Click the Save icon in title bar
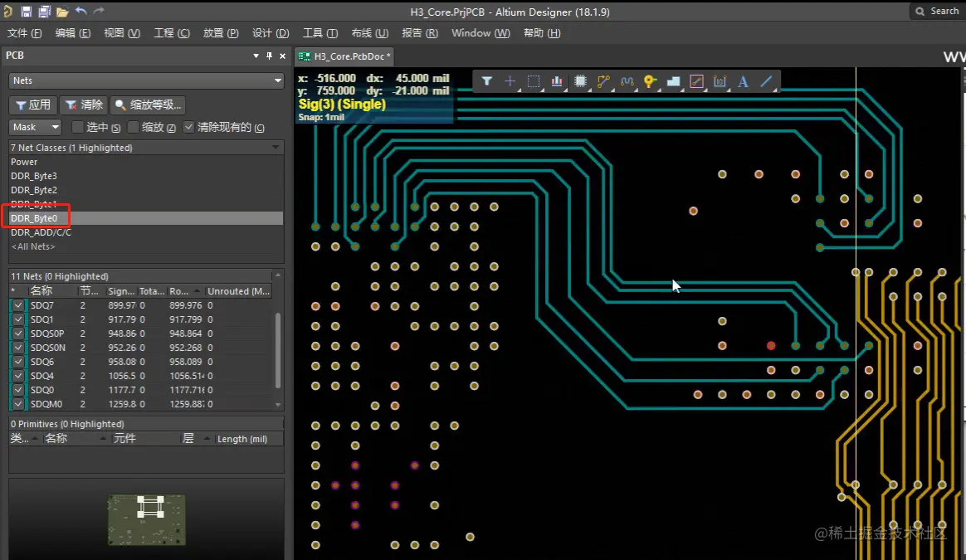 (27, 12)
